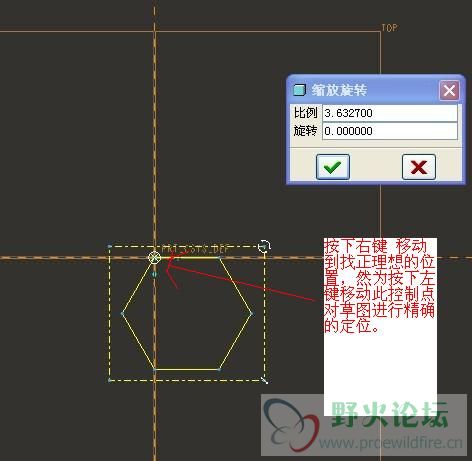
Task: Open the www.proewildfire.cn watermark link
Action: 391,443
